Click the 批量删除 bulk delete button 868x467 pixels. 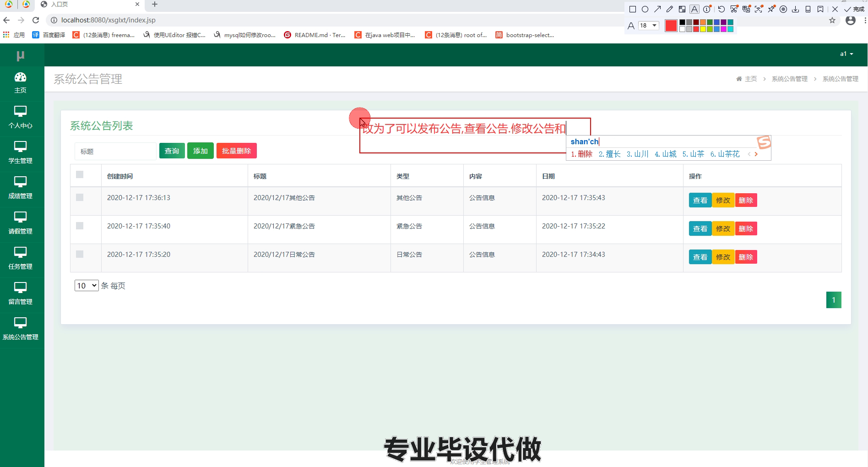(x=237, y=151)
